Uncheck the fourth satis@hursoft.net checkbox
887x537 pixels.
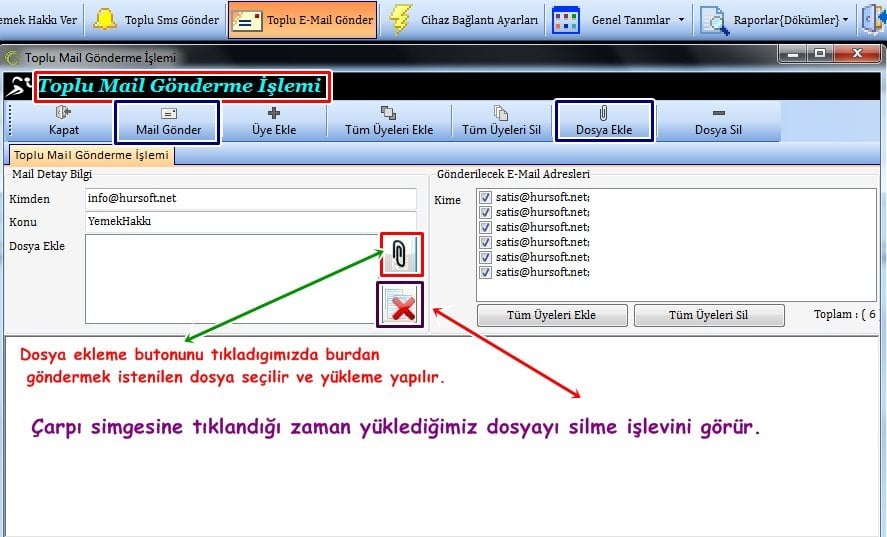(x=485, y=242)
